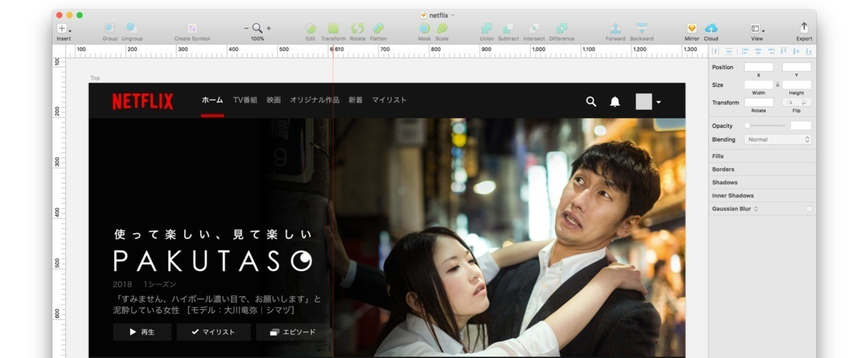
Task: Open the Blending mode dropdown
Action: (778, 139)
